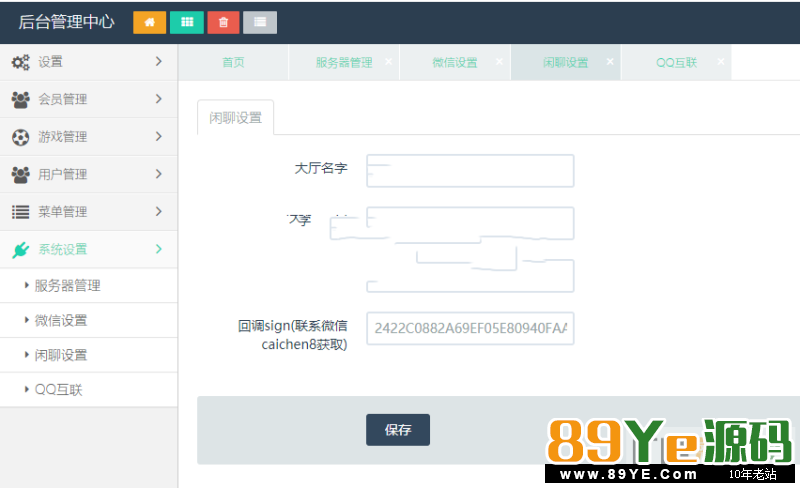Screen dimensions: 800x488
Task: Click the green grid icon button
Action: pos(186,22)
